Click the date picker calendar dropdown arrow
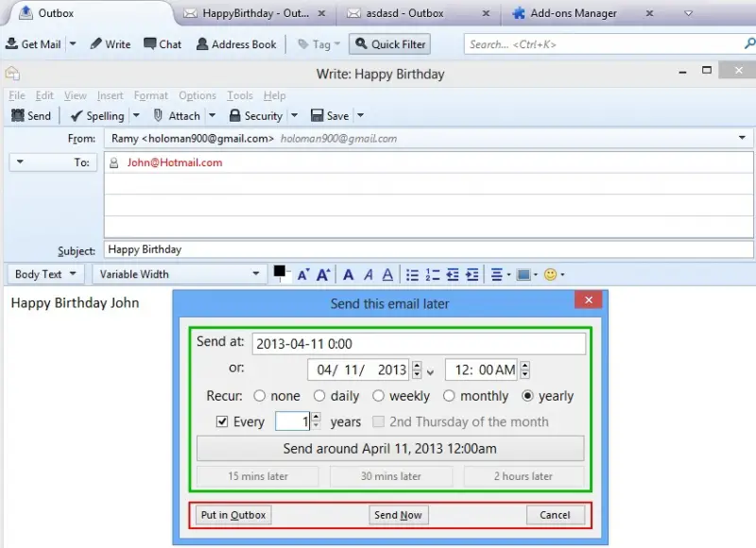The height and width of the screenshot is (548, 756). pos(430,371)
